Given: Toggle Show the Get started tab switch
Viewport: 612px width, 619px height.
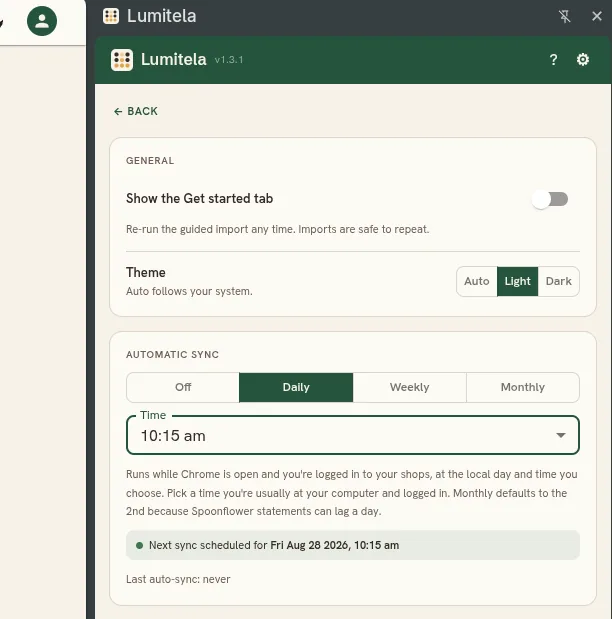Looking at the screenshot, I should point(550,199).
